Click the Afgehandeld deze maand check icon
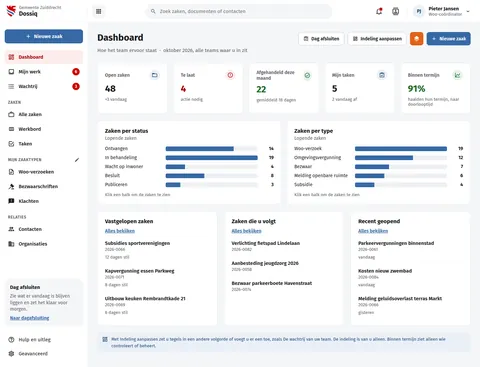 [x=307, y=75]
